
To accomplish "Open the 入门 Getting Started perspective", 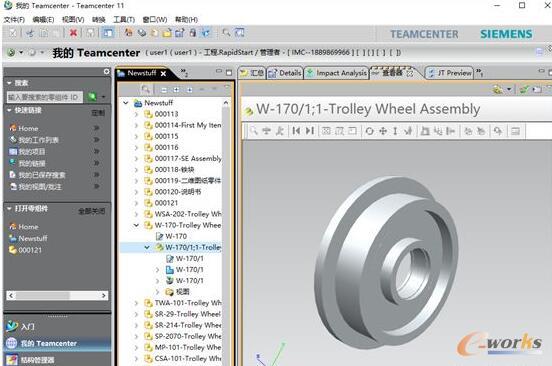I will 20,327.
